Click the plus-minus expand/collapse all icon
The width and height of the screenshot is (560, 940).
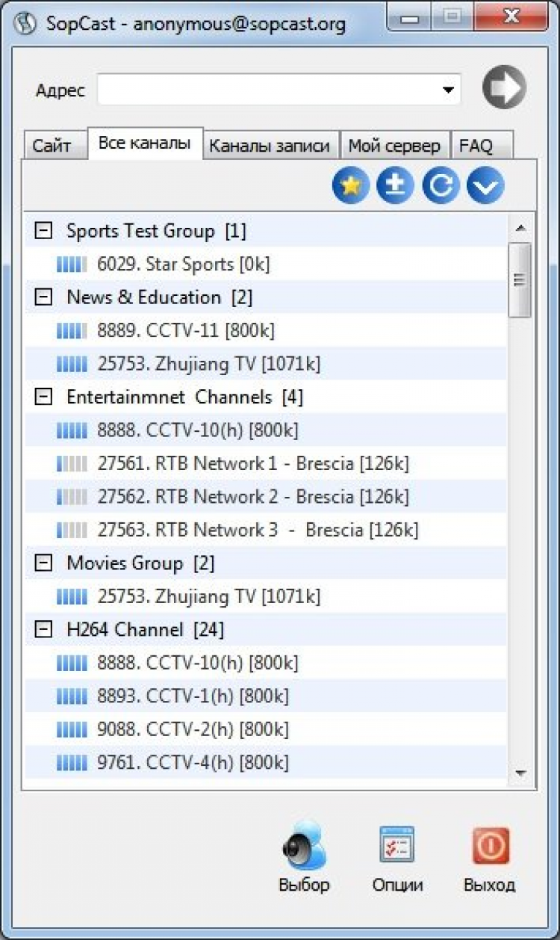click(396, 186)
